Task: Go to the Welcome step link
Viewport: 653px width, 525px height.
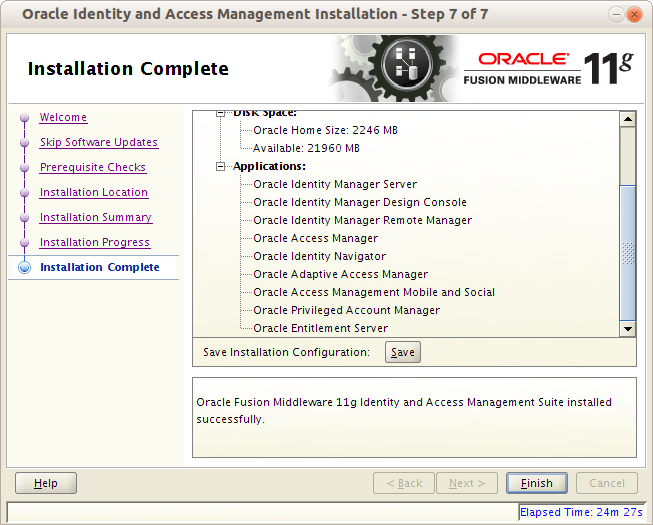Action: tap(63, 117)
